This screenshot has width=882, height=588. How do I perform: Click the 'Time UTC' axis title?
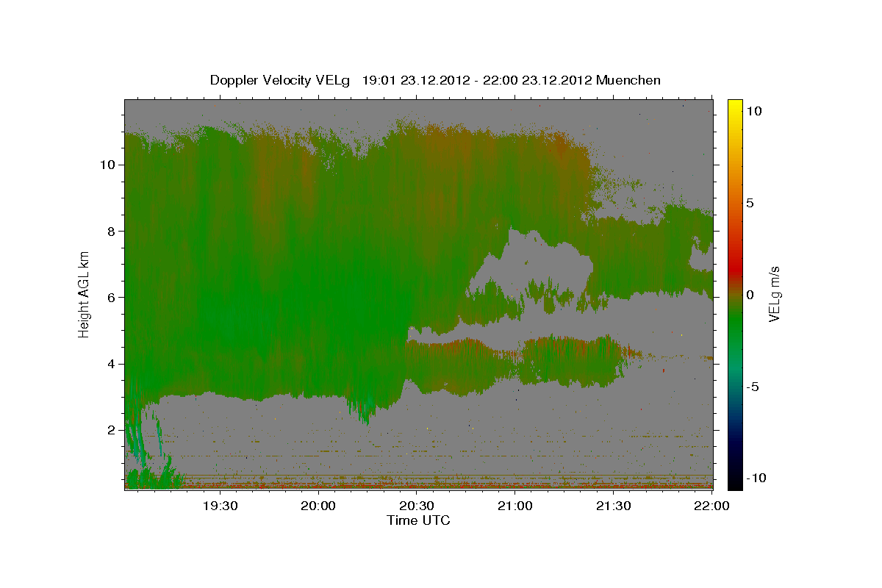418,520
